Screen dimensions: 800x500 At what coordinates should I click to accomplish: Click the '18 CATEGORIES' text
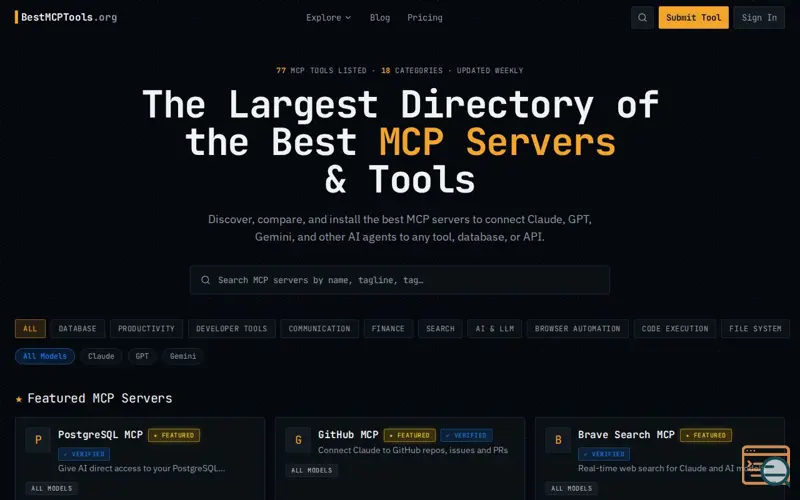click(412, 70)
